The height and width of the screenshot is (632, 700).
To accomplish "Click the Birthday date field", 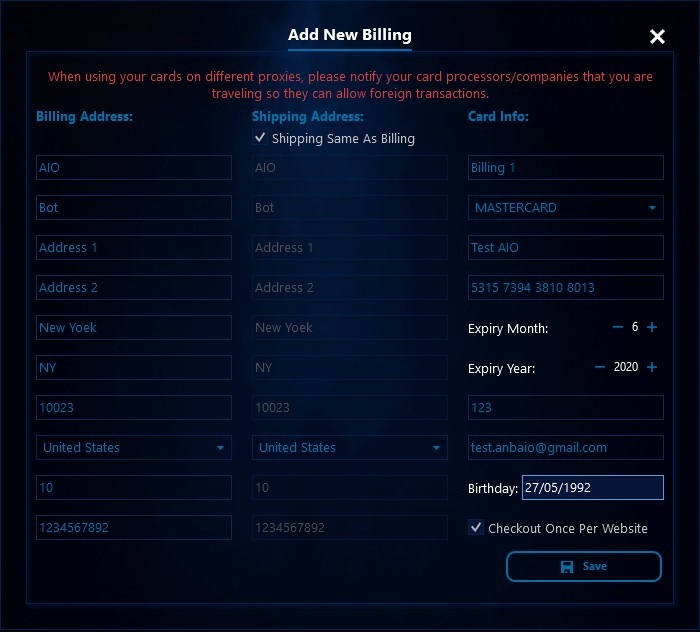I will click(x=591, y=487).
